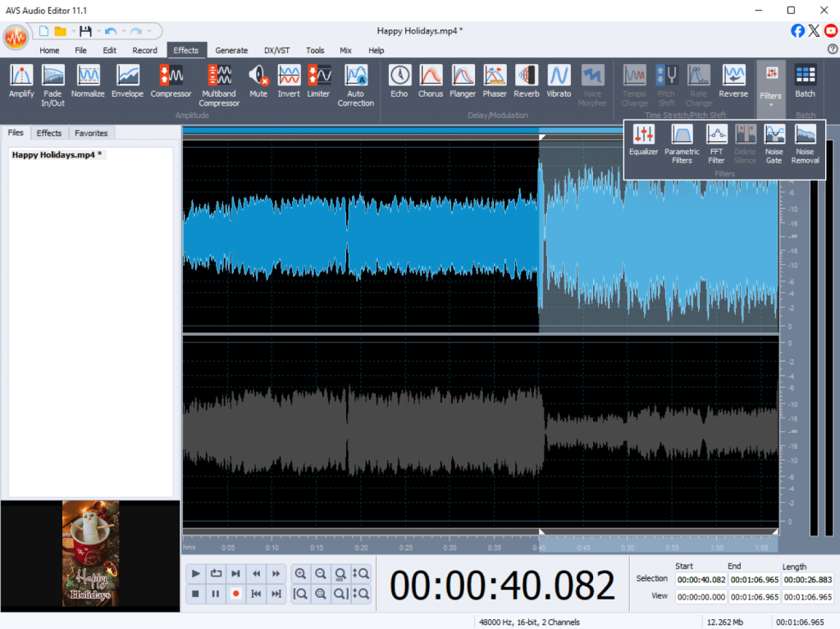The image size is (840, 629).
Task: Click the Equalizer filter icon
Action: 643,139
